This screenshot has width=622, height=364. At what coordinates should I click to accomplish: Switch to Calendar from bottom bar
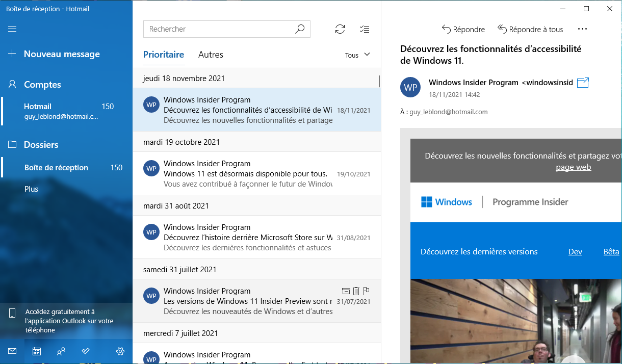tap(37, 351)
